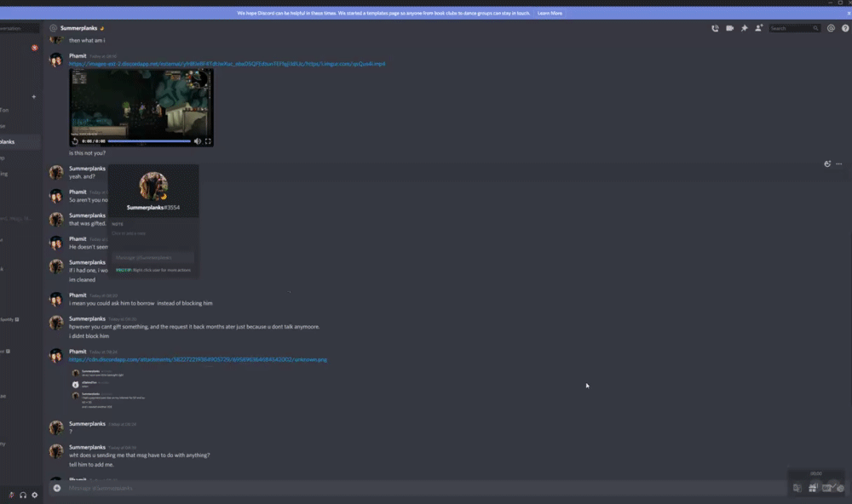Click Learn More in the top banner
Screen dimensions: 852x504
[550, 13]
